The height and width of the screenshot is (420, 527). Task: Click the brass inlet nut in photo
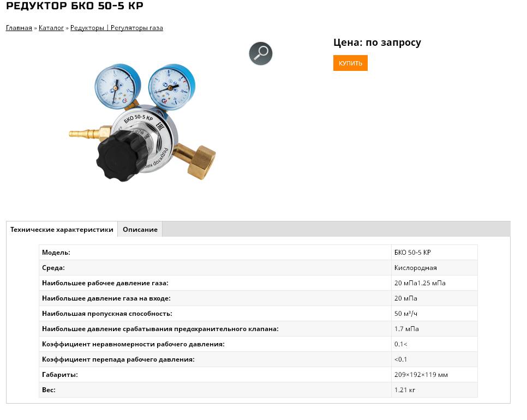coord(202,162)
